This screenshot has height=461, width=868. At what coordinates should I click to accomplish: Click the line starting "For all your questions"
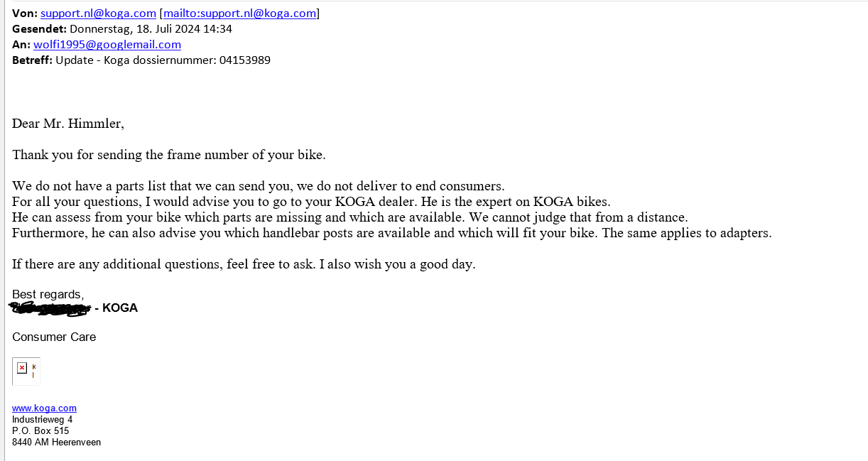311,202
